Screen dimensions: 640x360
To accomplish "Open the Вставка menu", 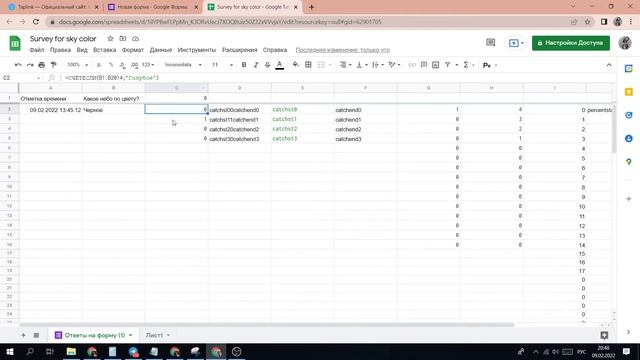I will tap(104, 50).
